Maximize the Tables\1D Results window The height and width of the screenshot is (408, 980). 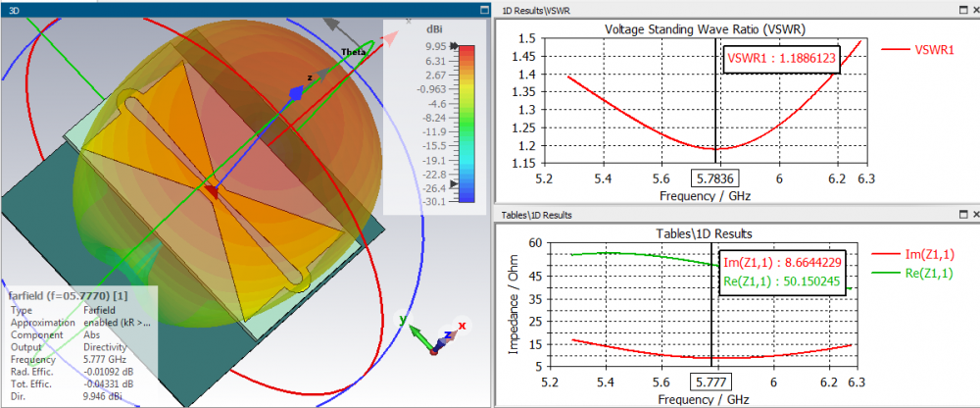(x=964, y=214)
